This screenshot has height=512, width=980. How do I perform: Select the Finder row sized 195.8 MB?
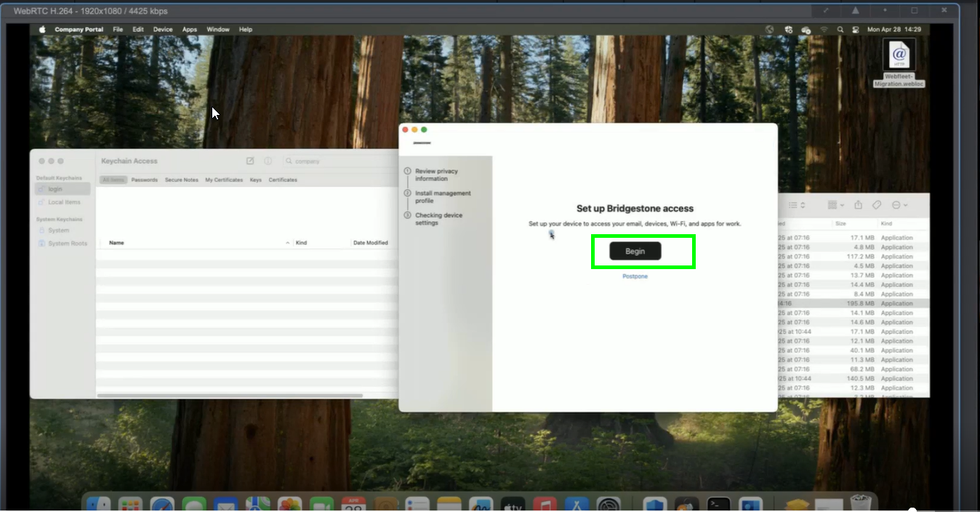854,303
